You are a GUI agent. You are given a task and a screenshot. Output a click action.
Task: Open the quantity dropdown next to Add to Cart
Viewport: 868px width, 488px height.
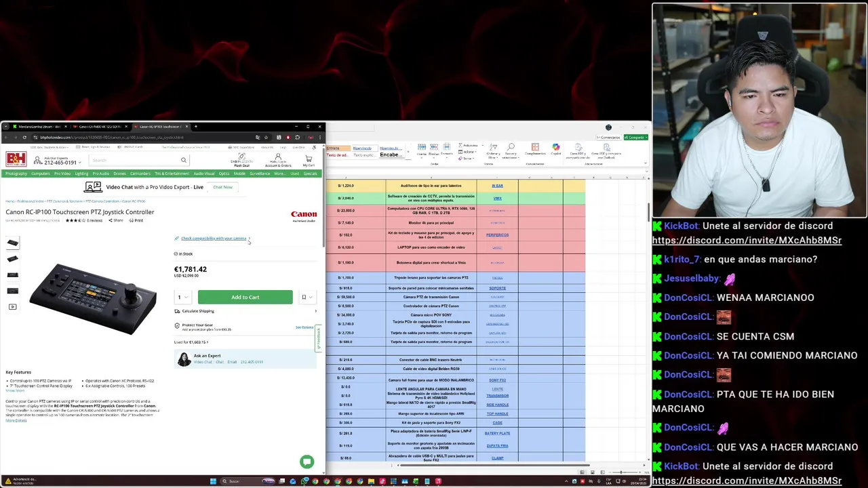pos(183,297)
